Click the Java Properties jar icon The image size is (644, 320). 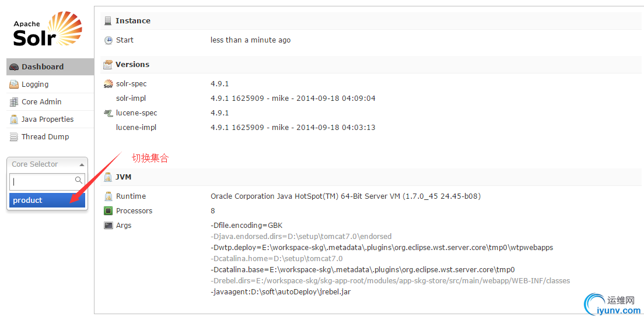(14, 119)
